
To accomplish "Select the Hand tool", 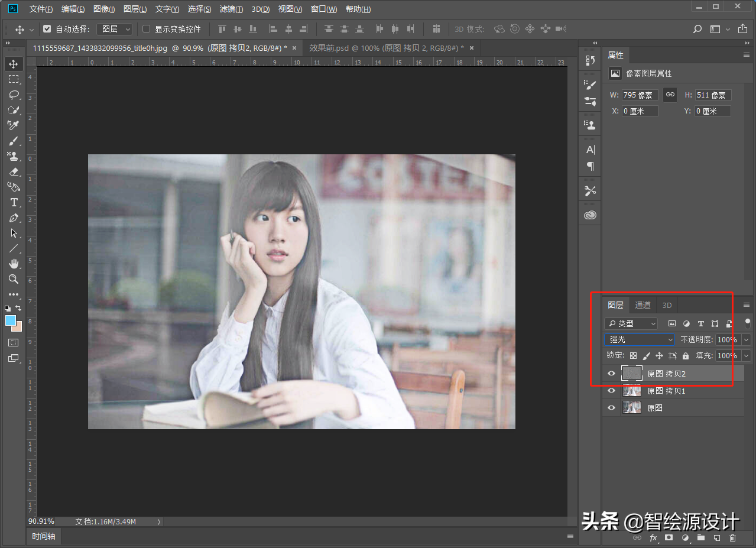I will (x=14, y=264).
